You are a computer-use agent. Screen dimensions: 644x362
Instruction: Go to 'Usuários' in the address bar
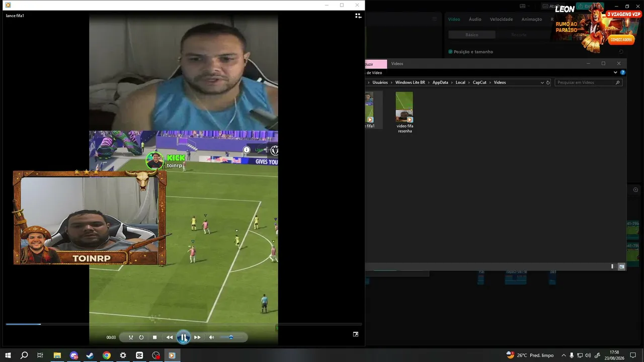tap(380, 82)
